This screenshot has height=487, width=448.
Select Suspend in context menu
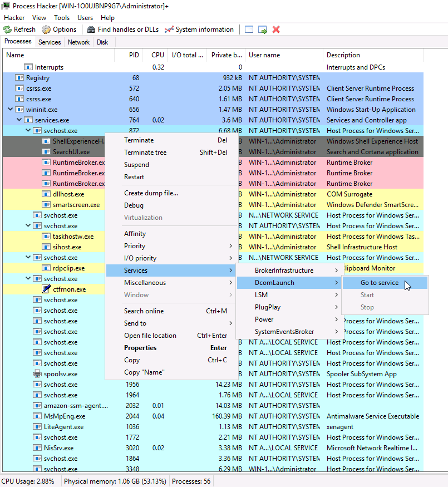(171, 165)
